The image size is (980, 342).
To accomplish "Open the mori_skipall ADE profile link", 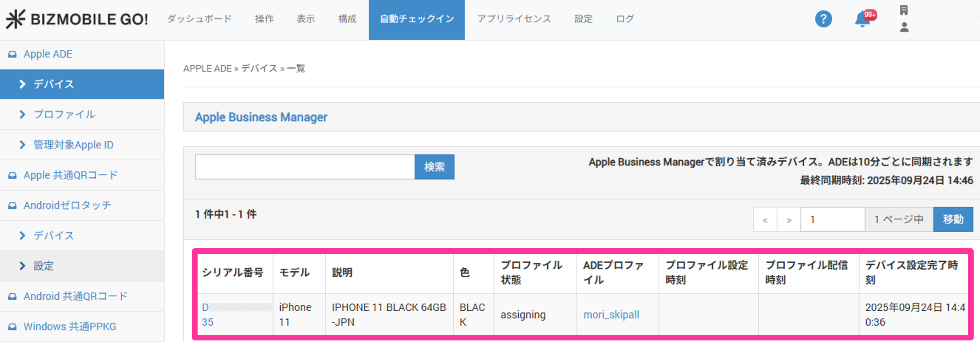I will pos(611,315).
